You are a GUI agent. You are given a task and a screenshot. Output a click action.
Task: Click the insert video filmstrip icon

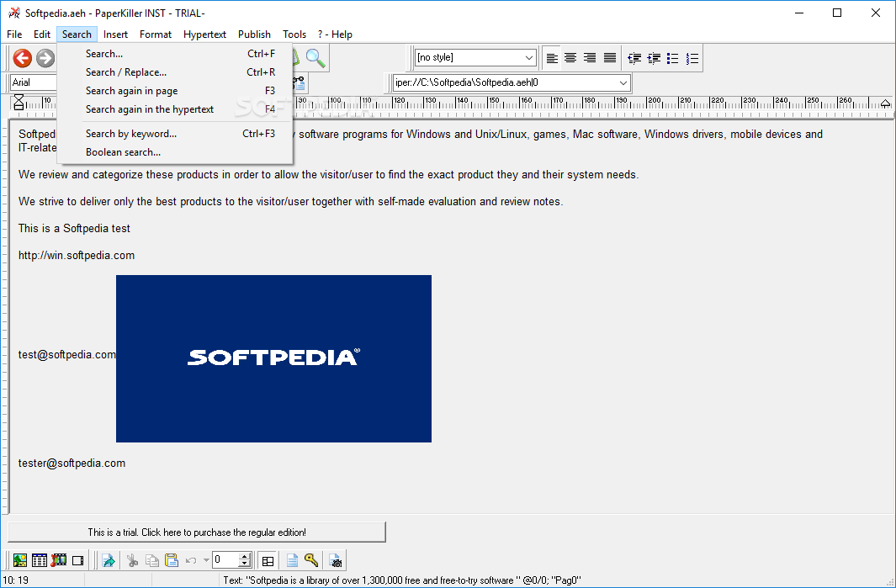click(x=59, y=560)
